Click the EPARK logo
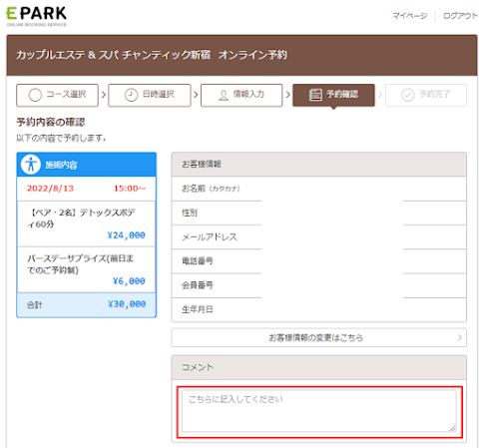 (37, 16)
